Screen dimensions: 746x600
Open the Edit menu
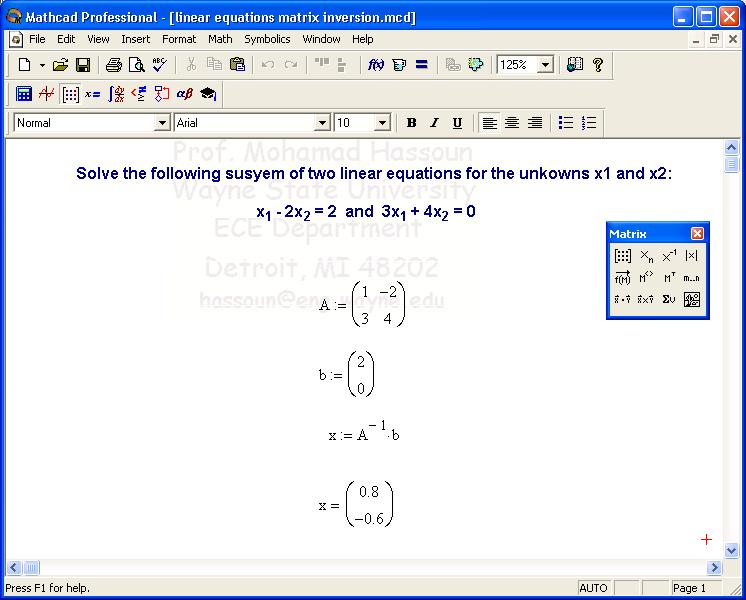point(66,39)
